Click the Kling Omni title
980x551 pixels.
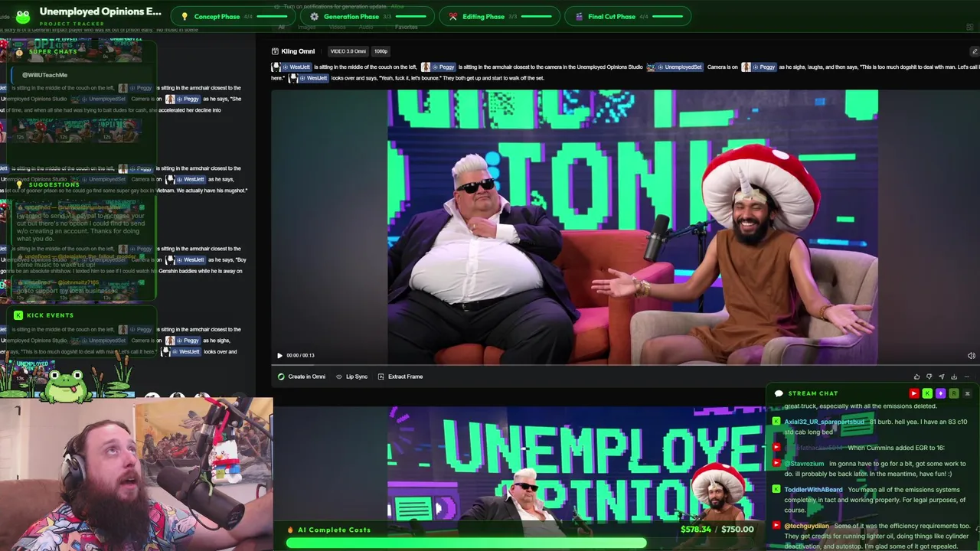pos(298,51)
